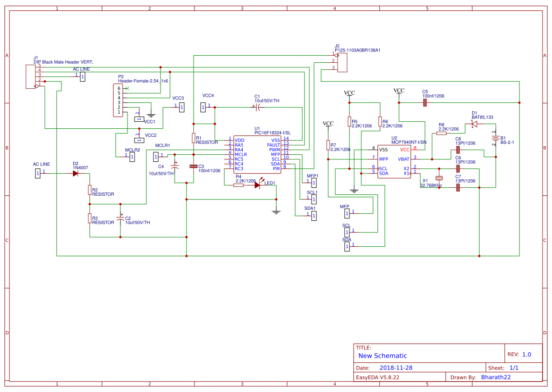The width and height of the screenshot is (552, 392).
Task: Select the BAT85 diode D1 symbol
Action: pos(475,124)
